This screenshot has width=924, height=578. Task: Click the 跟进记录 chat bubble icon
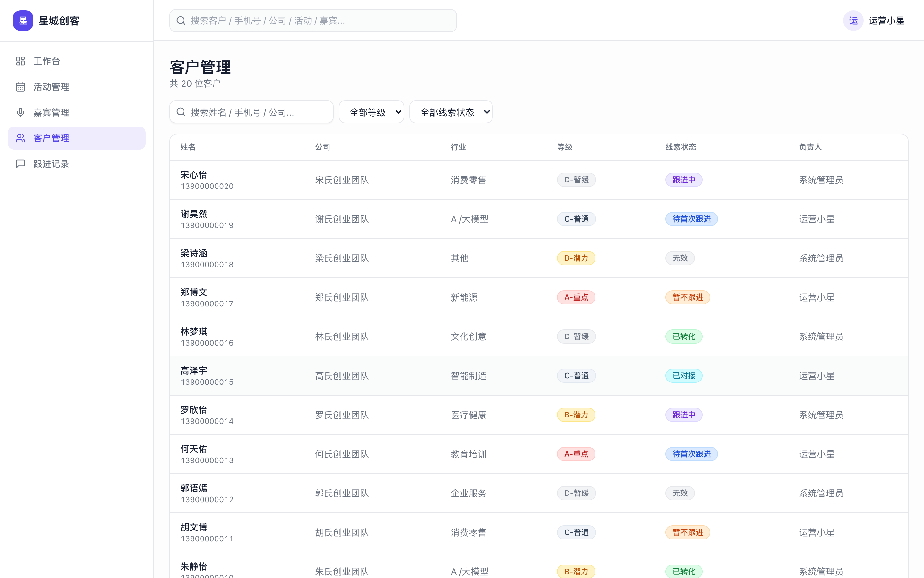click(21, 164)
